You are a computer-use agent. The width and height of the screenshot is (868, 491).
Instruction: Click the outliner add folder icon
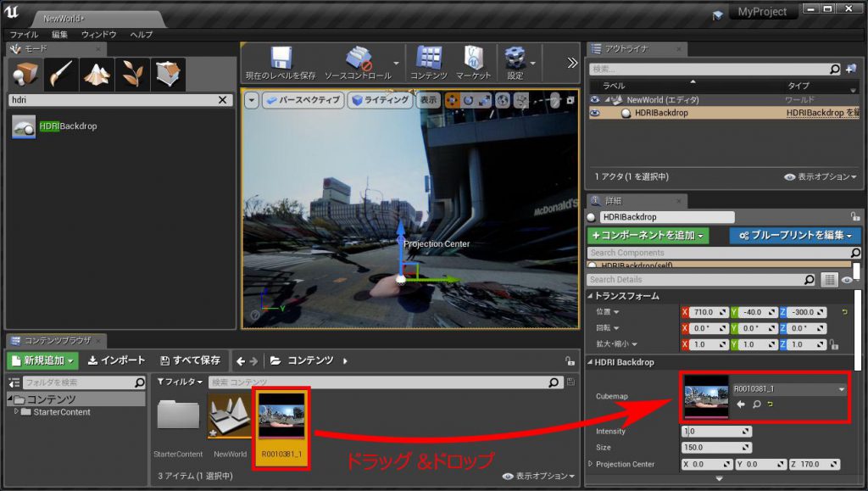tap(851, 70)
